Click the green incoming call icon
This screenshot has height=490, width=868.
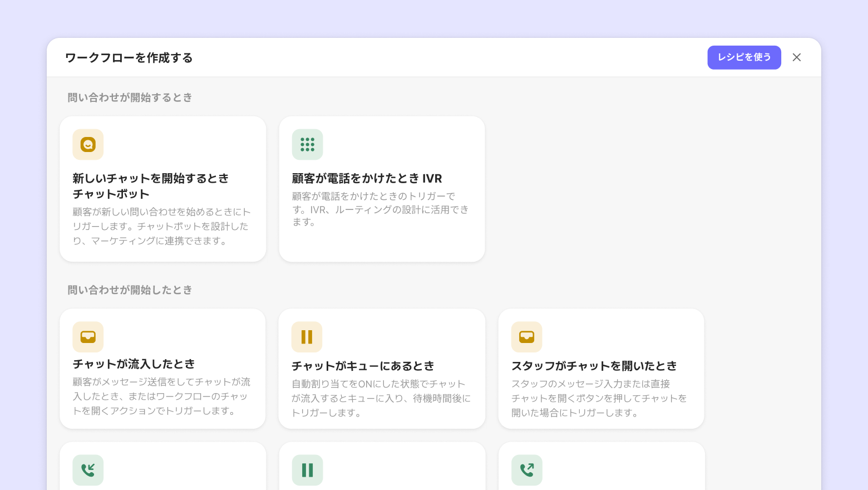click(88, 471)
